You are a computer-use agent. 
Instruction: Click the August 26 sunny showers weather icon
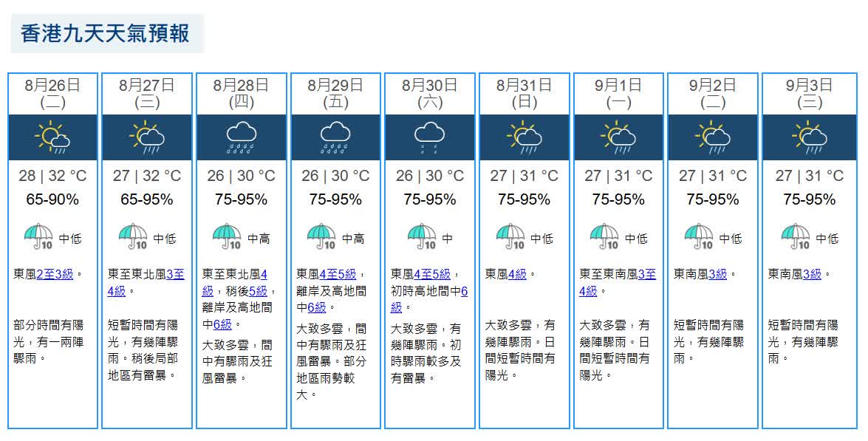click(x=52, y=137)
